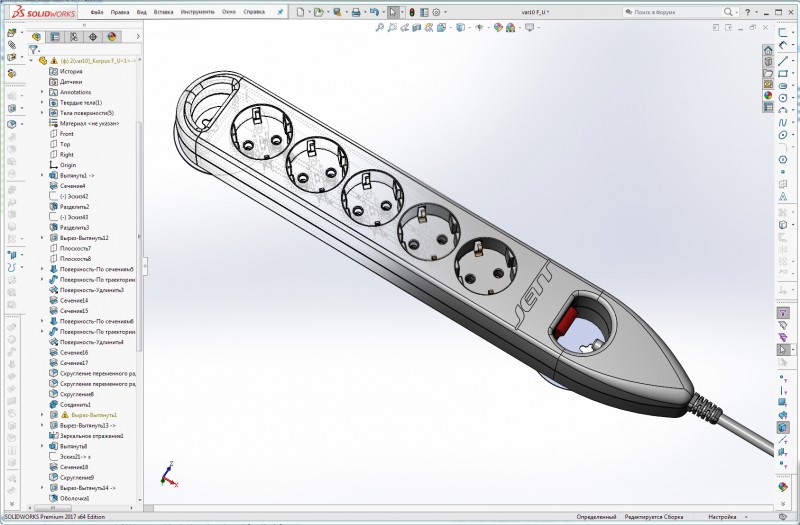Activate the Select cursor tool in the top toolbar
Viewport: 800px width, 525px height.
point(392,12)
